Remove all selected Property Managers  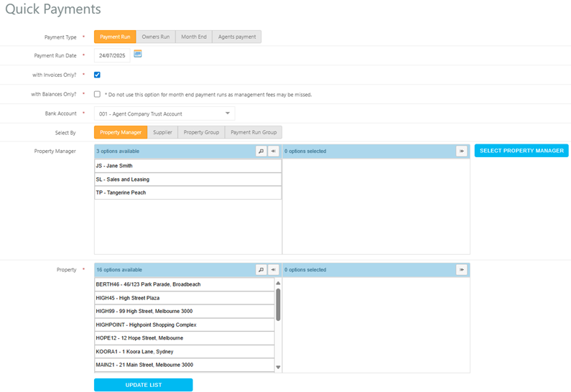click(461, 151)
